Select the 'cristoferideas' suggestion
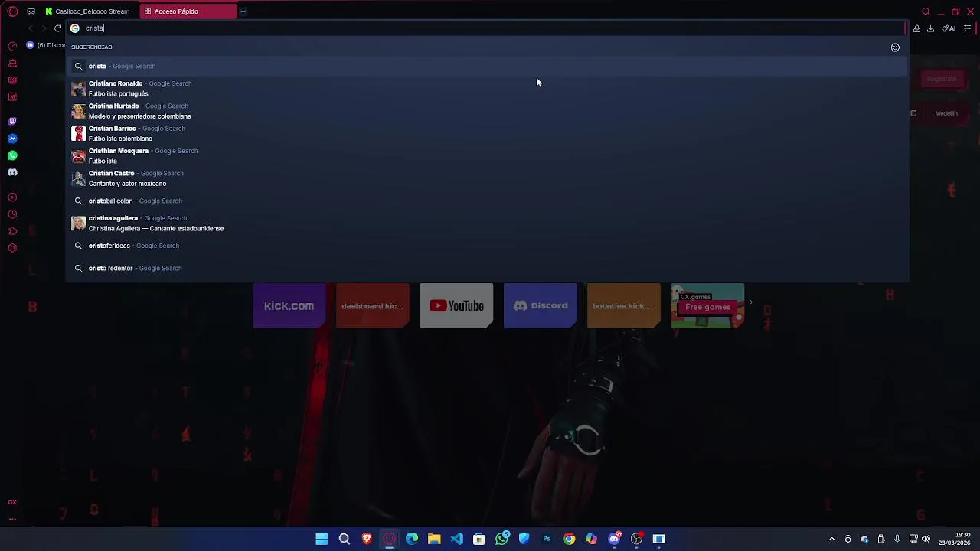The image size is (980, 551). (x=487, y=246)
